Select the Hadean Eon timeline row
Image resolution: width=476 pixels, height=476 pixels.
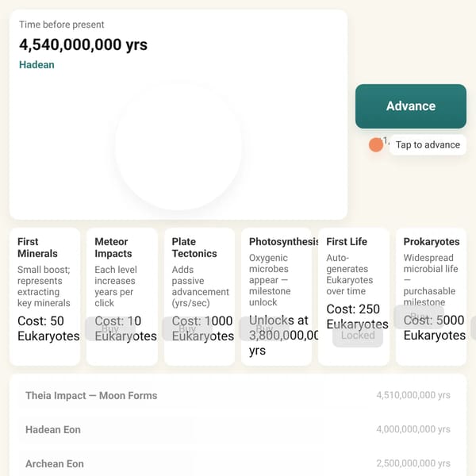(x=238, y=429)
